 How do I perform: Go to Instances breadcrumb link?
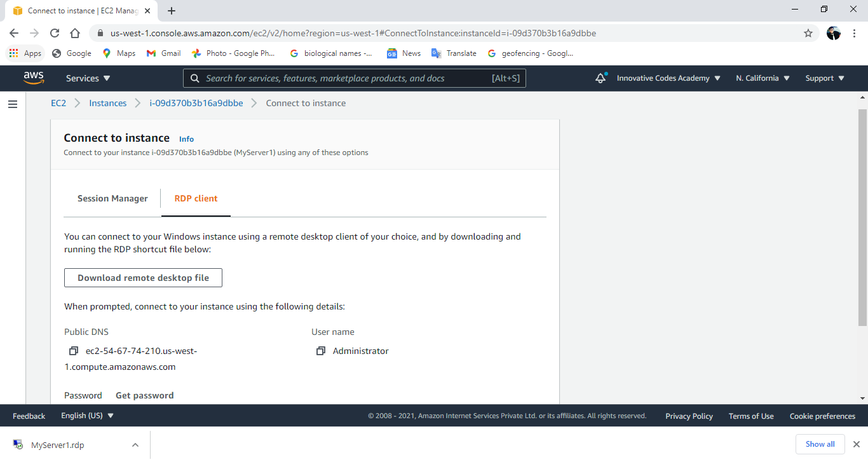pyautogui.click(x=107, y=103)
